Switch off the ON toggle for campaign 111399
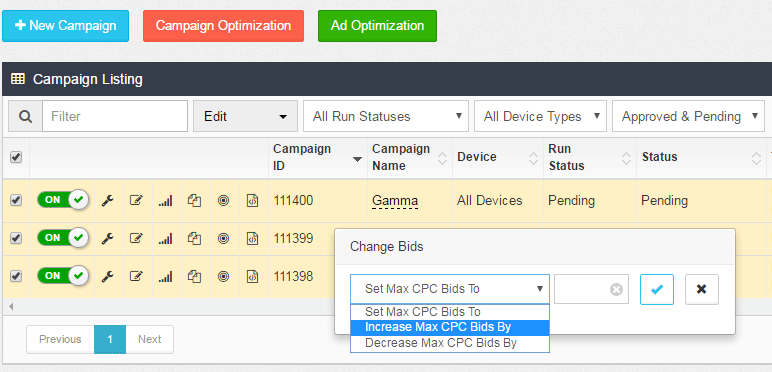 pyautogui.click(x=63, y=238)
